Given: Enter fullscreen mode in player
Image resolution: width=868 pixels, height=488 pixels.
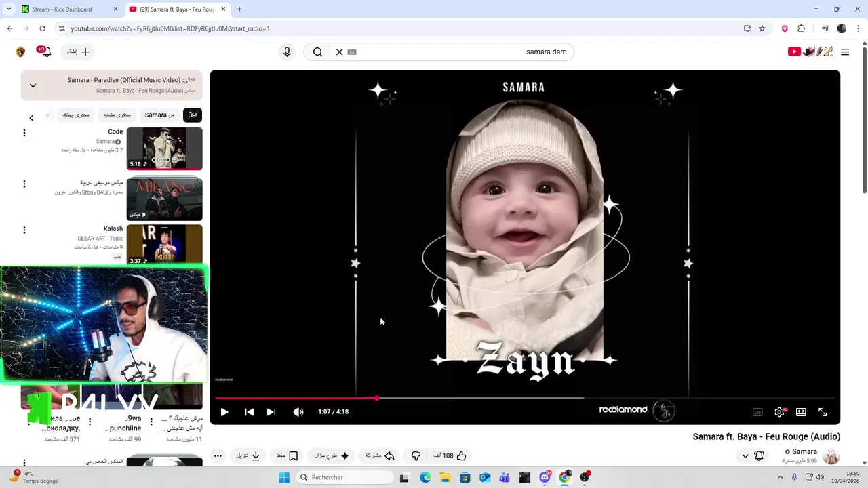Looking at the screenshot, I should pos(823,412).
